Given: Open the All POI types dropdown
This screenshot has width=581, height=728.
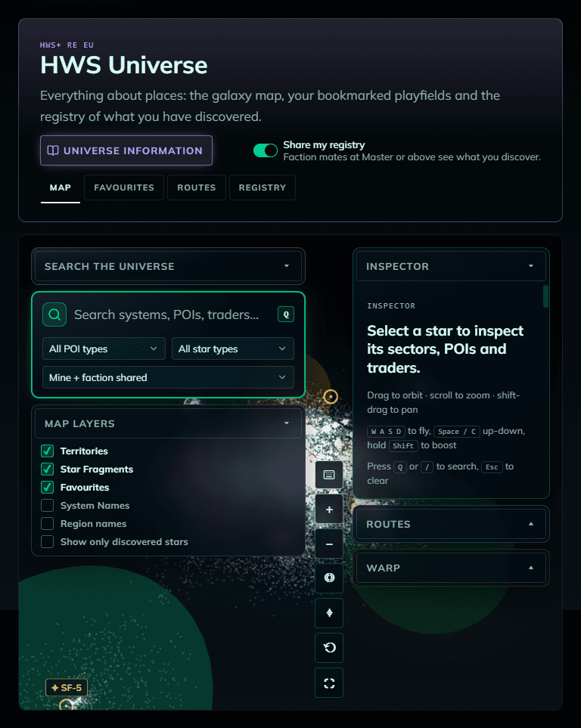Looking at the screenshot, I should point(104,349).
